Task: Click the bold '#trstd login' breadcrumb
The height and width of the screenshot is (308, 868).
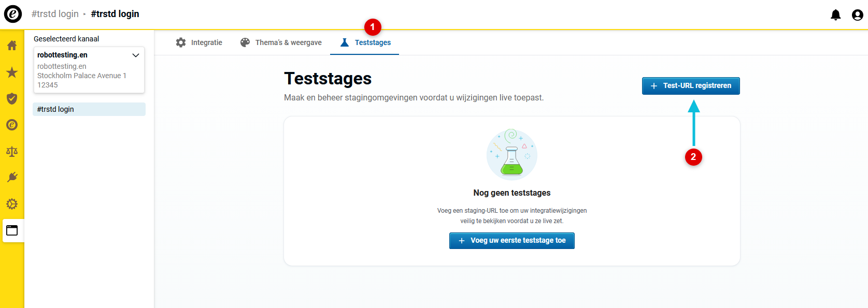Action: pos(115,14)
